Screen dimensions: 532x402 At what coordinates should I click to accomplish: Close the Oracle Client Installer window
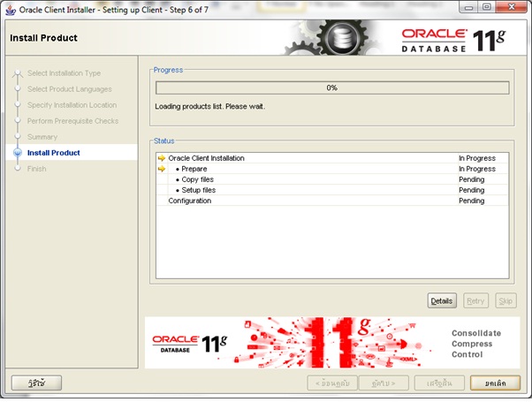(512, 7)
